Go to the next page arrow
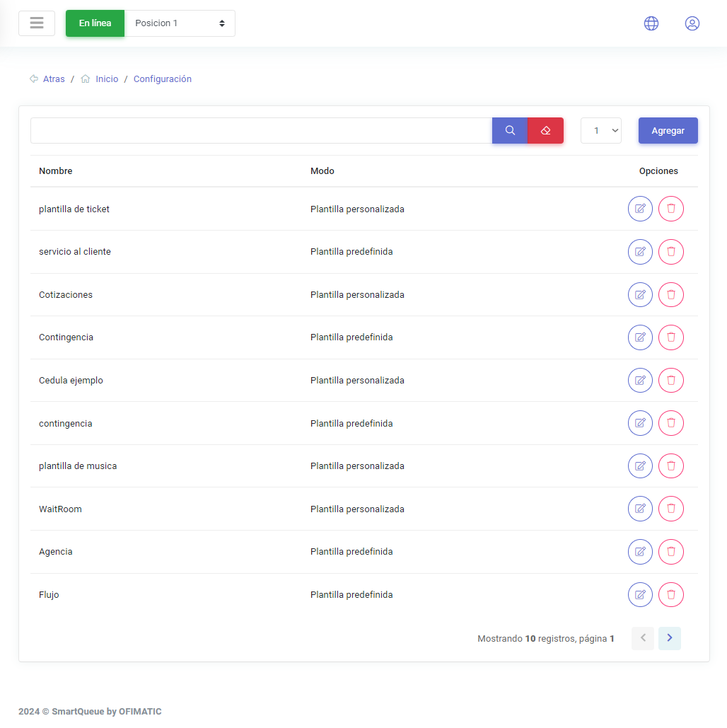 [669, 638]
